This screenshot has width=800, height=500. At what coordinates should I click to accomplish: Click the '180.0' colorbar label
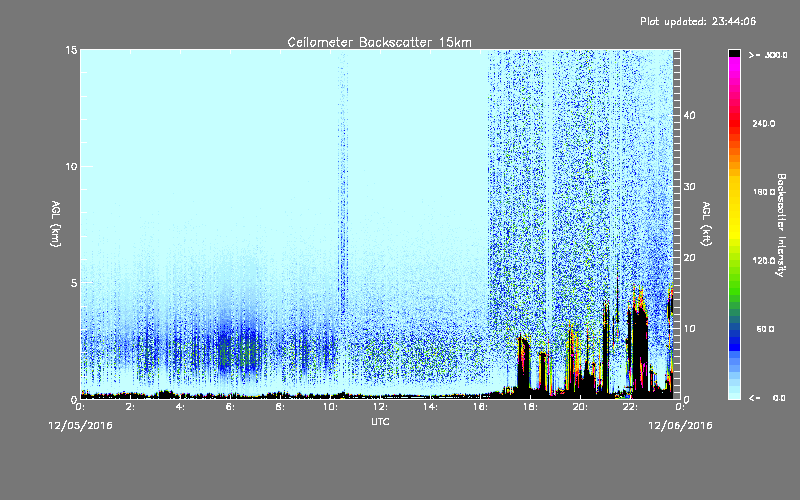coord(764,192)
